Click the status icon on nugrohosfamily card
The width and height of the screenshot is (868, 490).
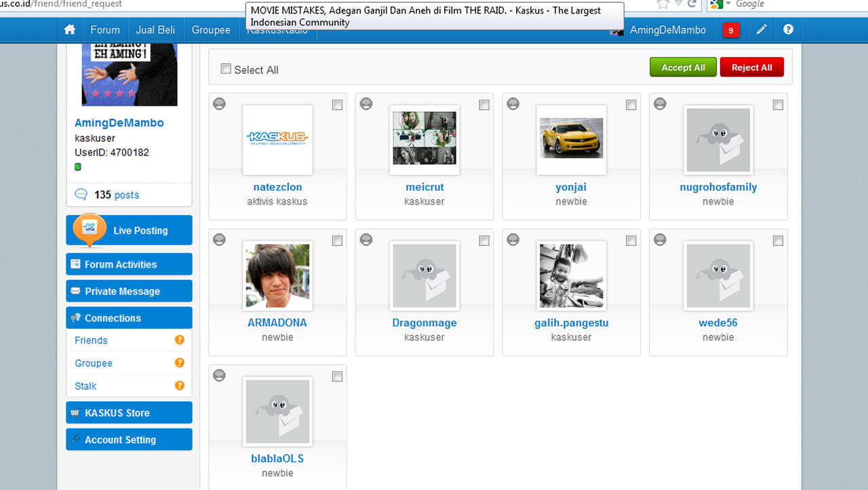coord(660,104)
